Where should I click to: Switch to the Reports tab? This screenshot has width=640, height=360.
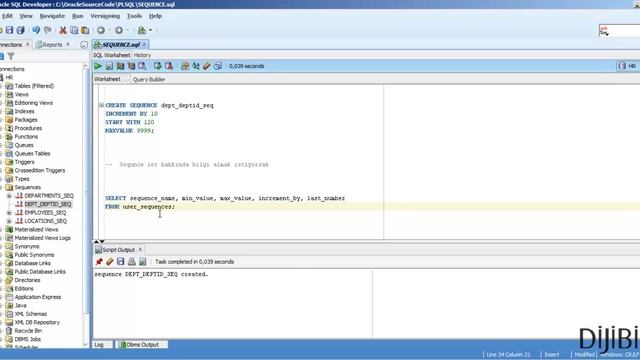[x=52, y=44]
